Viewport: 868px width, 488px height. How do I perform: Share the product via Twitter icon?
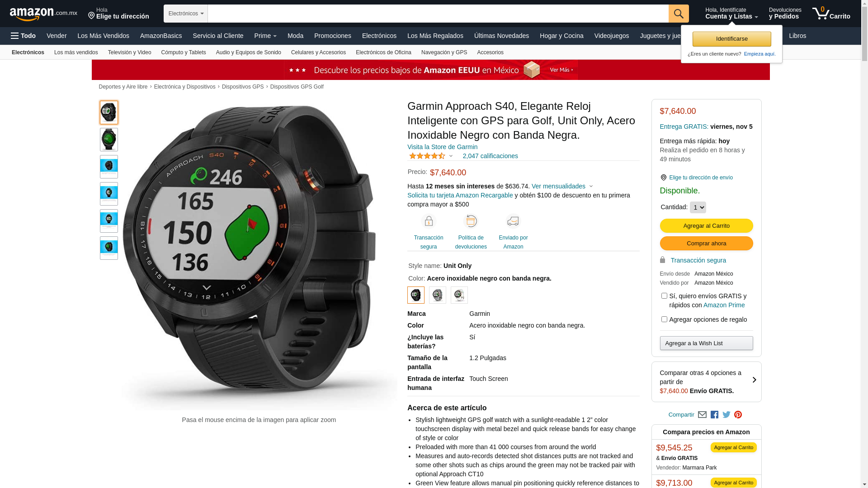coord(726,415)
